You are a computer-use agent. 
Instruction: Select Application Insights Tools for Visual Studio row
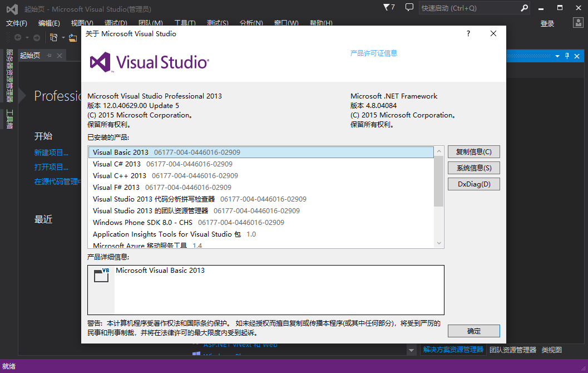point(261,234)
